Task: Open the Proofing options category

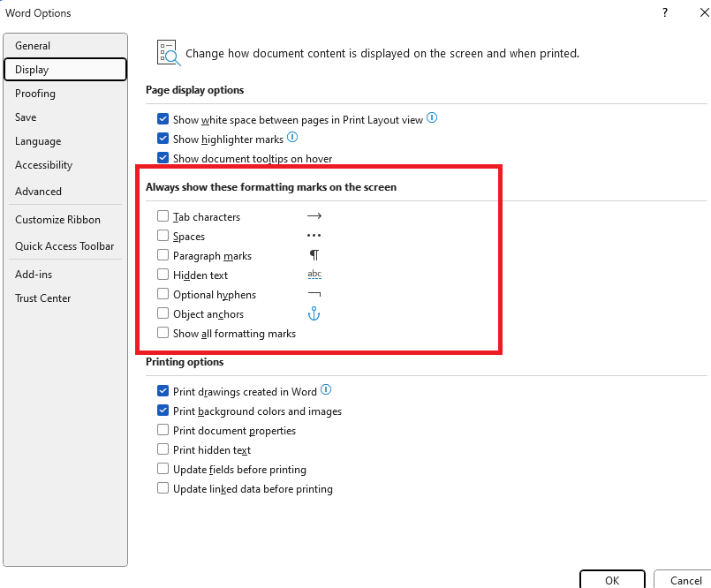Action: point(65,94)
